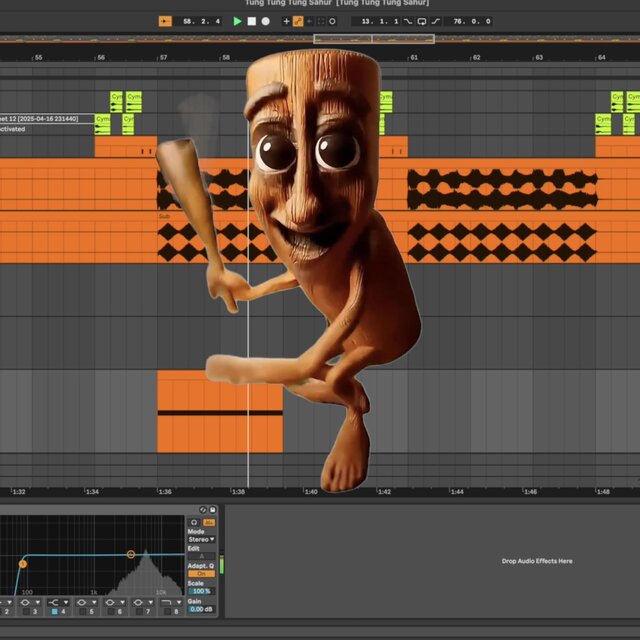Enable EQ band 3 activator
Image resolution: width=640 pixels, height=640 pixels.
26,611
